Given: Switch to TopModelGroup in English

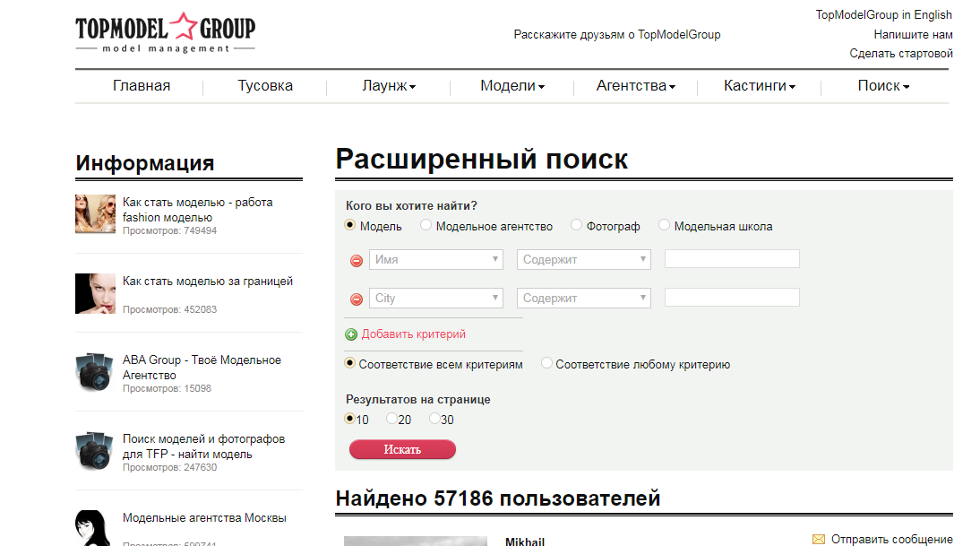Looking at the screenshot, I should tap(883, 14).
